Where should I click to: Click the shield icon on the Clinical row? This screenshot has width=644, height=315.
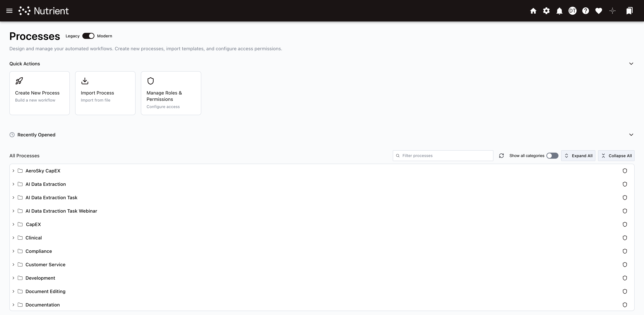[x=625, y=238]
